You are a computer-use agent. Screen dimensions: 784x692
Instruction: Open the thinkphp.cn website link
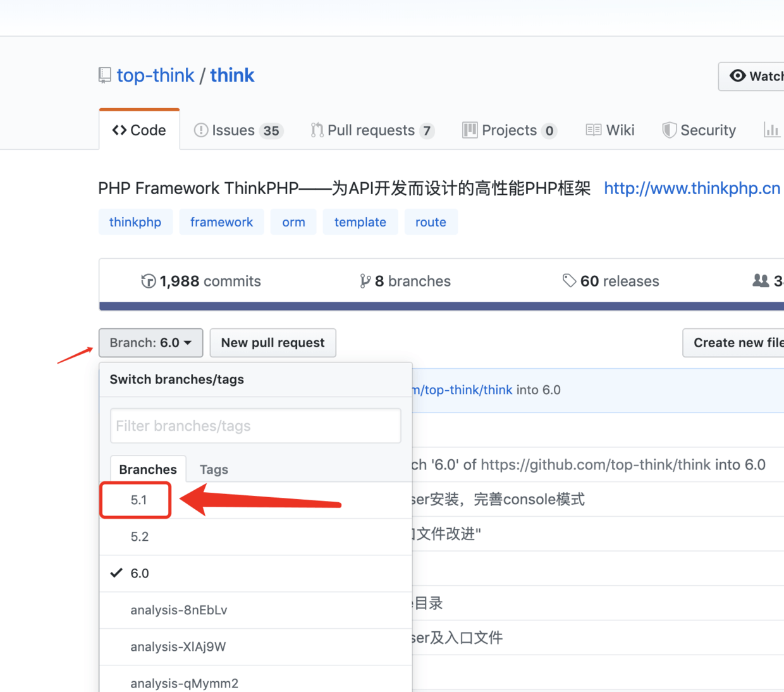pyautogui.click(x=692, y=188)
